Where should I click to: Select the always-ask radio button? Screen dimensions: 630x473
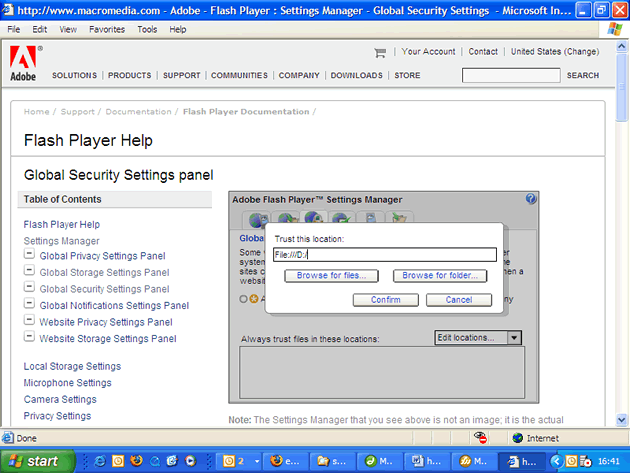tap(243, 299)
